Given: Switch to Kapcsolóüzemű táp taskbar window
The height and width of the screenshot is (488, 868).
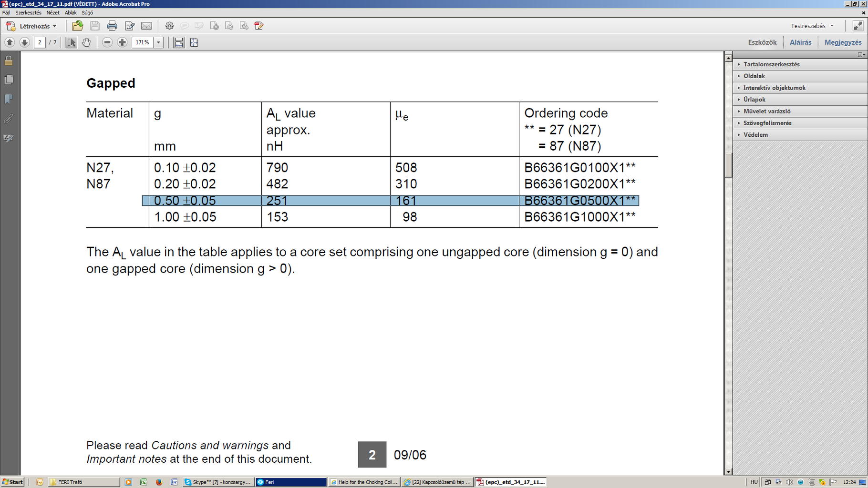Looking at the screenshot, I should click(x=437, y=482).
